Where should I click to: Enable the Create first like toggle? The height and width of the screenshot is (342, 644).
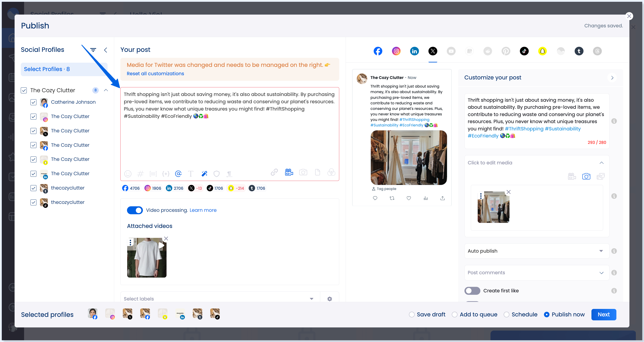point(472,291)
